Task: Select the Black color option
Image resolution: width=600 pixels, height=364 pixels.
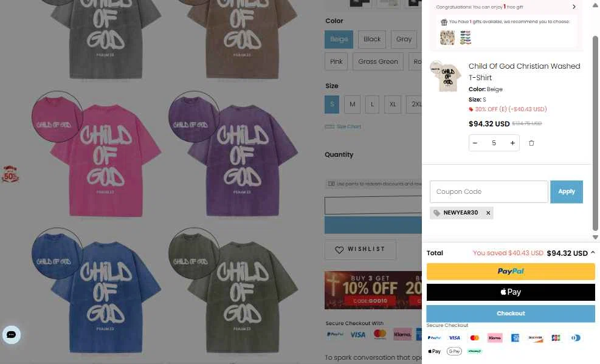Action: (x=372, y=39)
